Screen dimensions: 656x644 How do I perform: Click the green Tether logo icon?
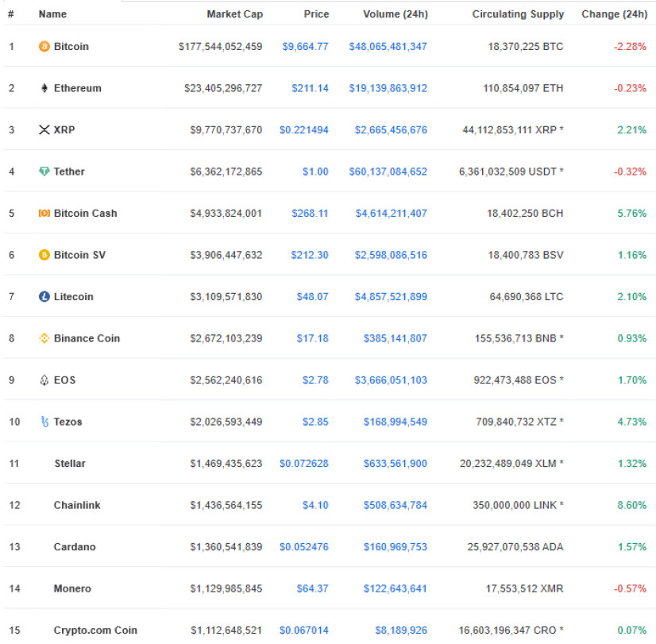coord(44,172)
